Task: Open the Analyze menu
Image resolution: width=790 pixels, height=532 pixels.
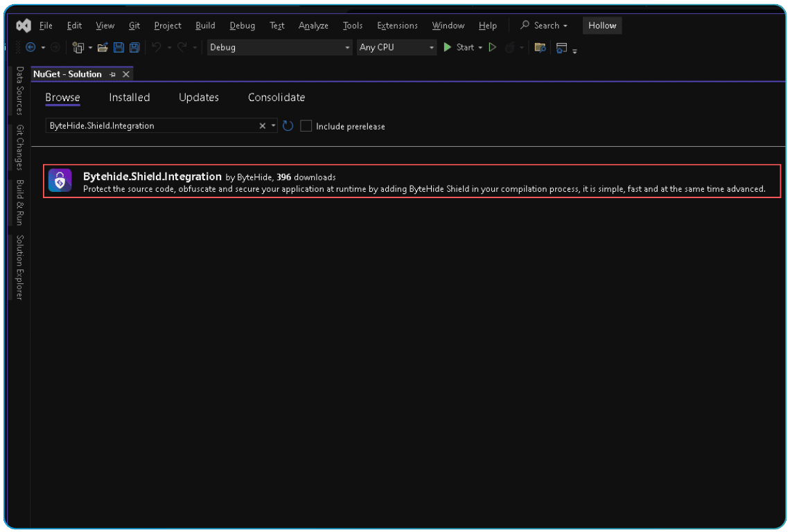Action: click(313, 26)
